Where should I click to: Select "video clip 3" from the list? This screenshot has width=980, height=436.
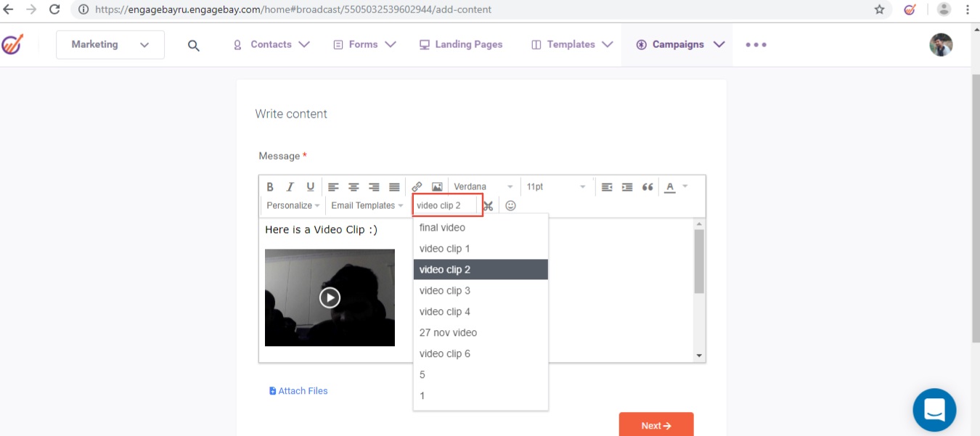pos(445,291)
